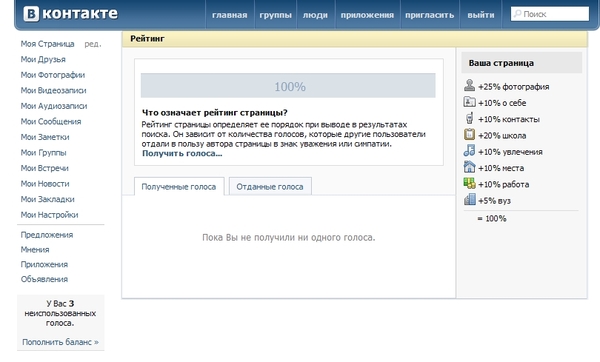Image resolution: width=600 pixels, height=362 pixels.
Task: Click the school icon beside +20% школа
Action: [469, 134]
